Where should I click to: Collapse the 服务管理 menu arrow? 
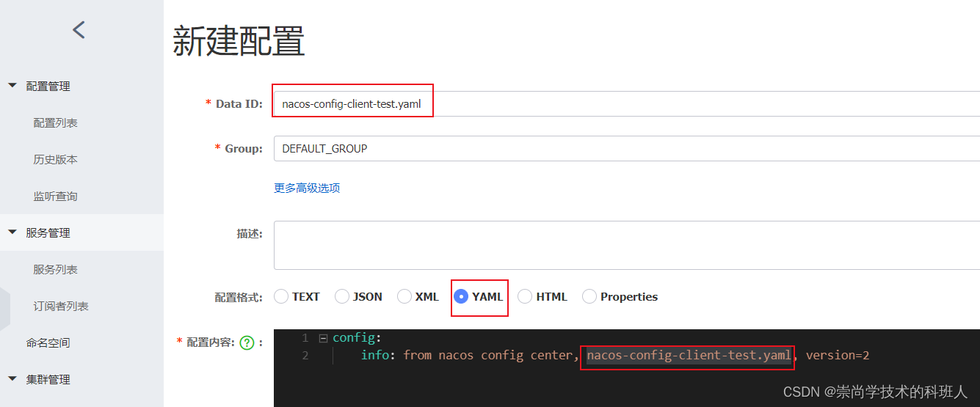12,232
